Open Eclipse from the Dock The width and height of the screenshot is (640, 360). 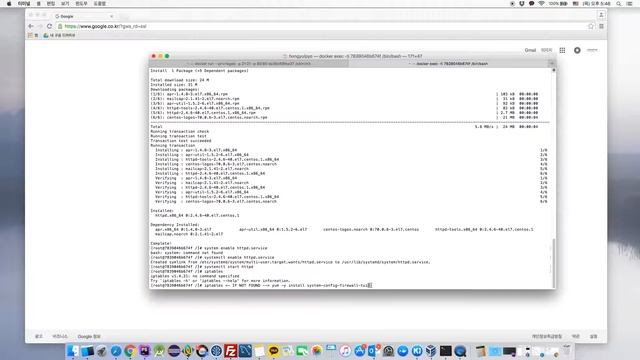(x=173, y=351)
